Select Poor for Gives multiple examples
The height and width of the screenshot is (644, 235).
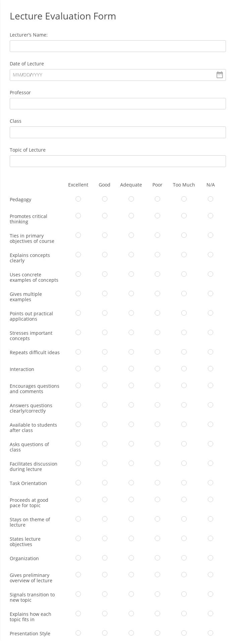[x=157, y=293]
